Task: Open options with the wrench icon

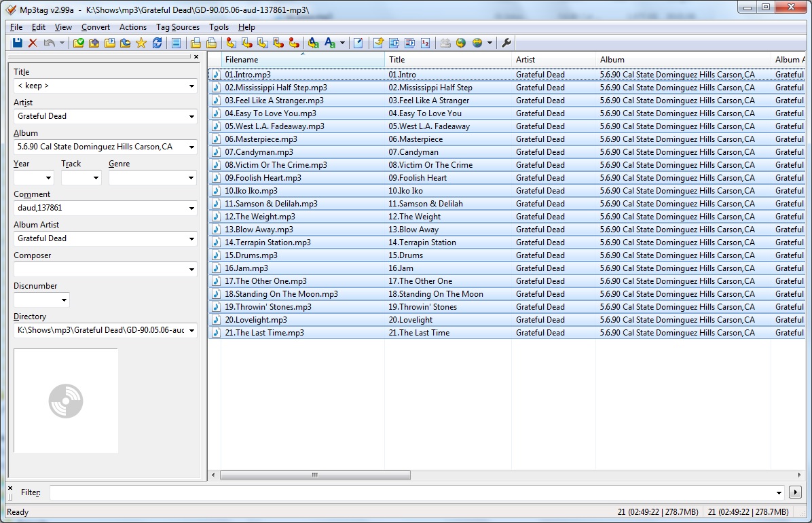Action: (506, 43)
